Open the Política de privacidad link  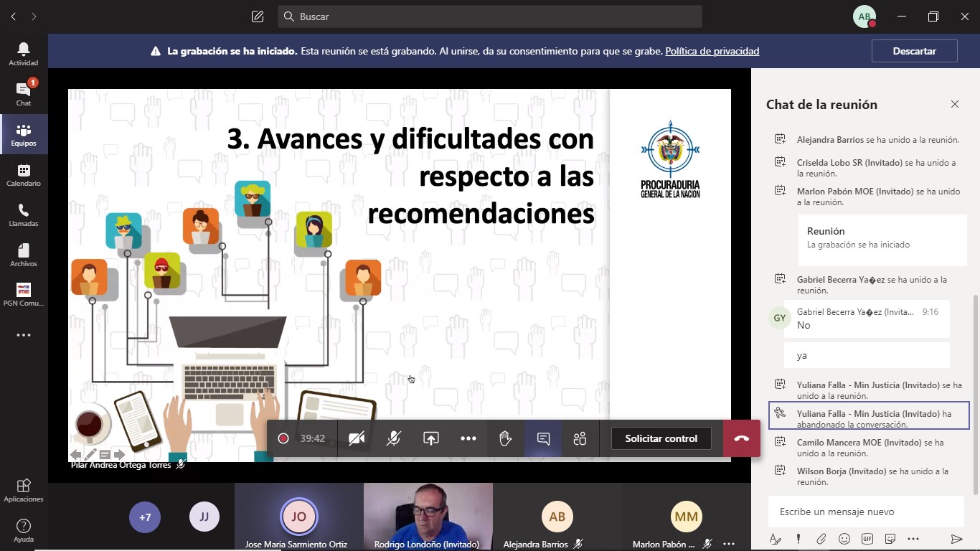point(712,51)
